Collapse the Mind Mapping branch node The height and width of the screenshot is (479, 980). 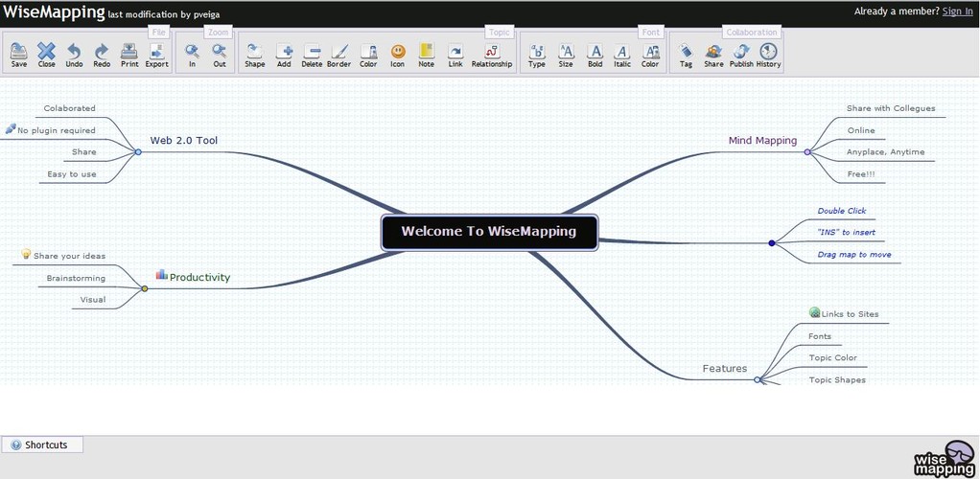point(807,151)
